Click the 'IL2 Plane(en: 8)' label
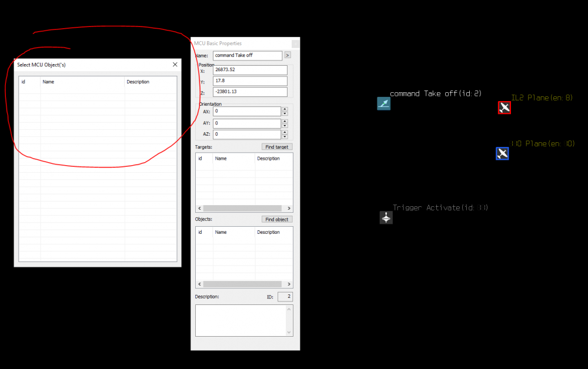This screenshot has height=369, width=588. pos(542,98)
